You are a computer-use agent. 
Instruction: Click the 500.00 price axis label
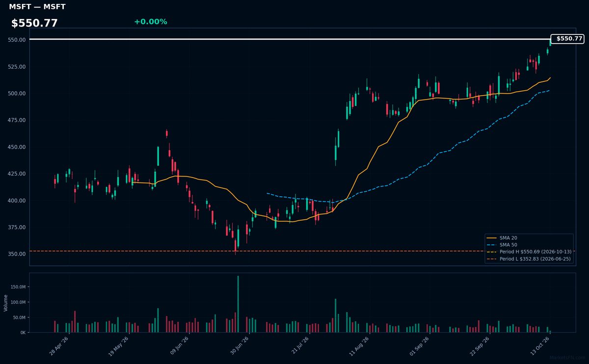tap(17, 93)
